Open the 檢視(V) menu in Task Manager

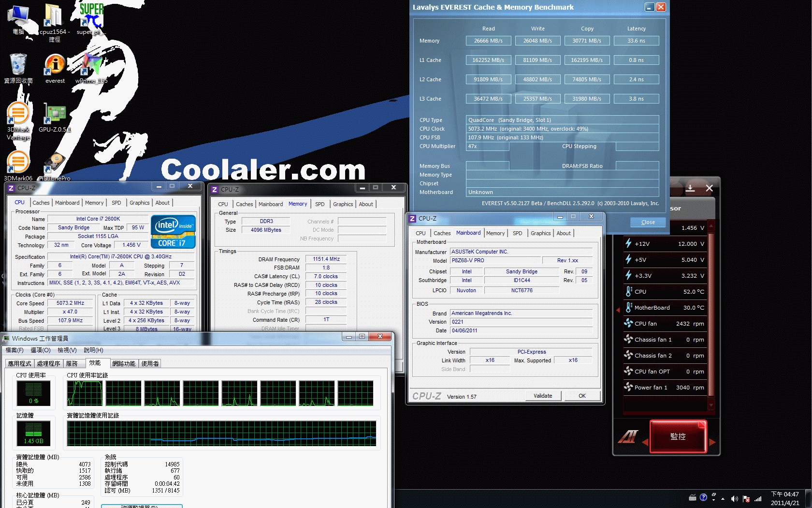pos(67,350)
